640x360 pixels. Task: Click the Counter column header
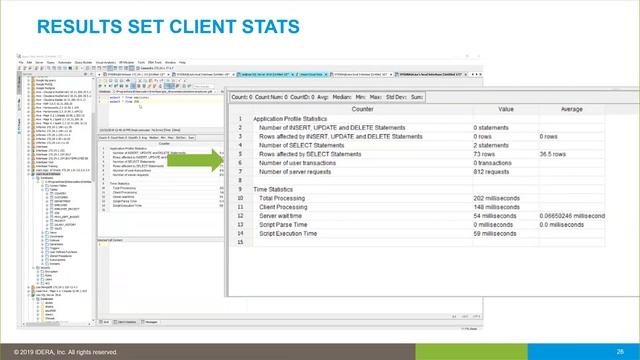[x=362, y=109]
